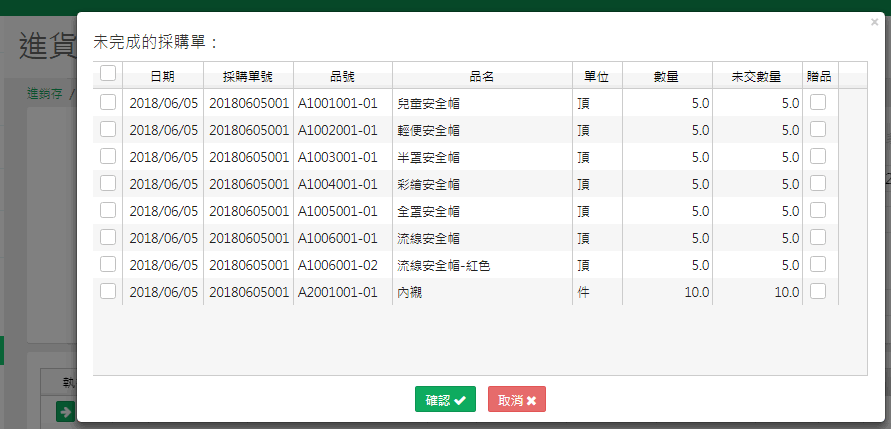Select the row checkbox for 流線安全帽-紅色

point(108,264)
